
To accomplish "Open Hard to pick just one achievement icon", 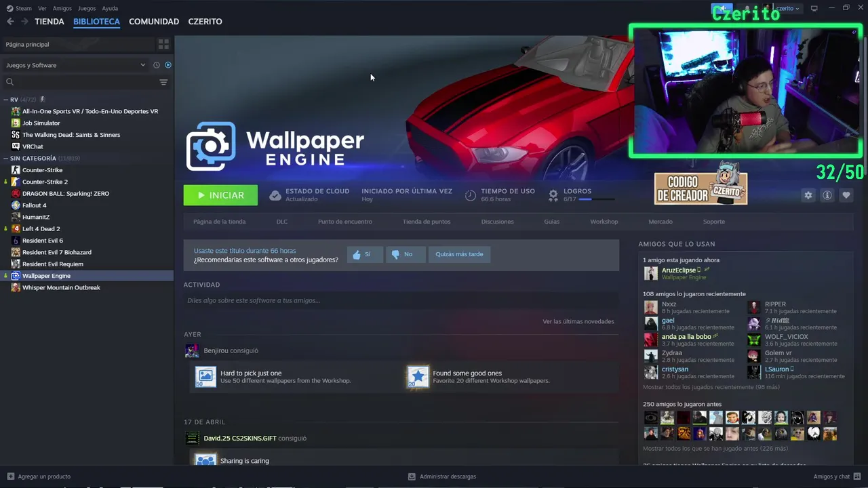I will pos(205,377).
